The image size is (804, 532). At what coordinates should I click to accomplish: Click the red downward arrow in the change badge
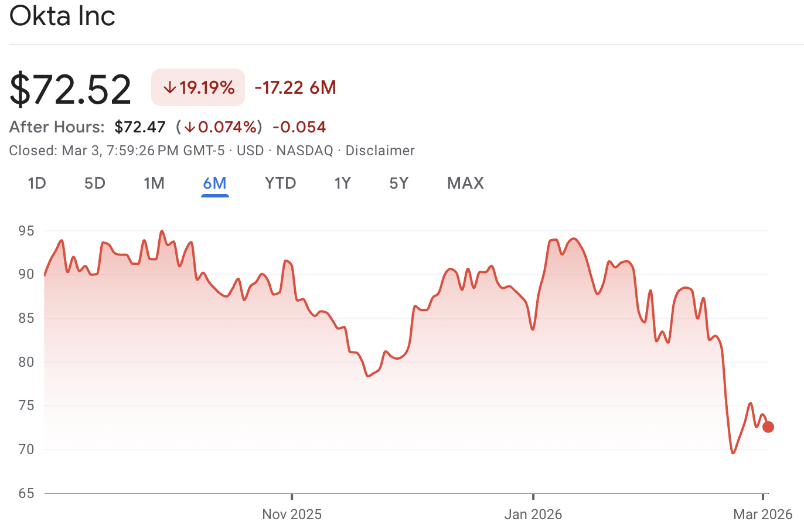click(x=169, y=87)
